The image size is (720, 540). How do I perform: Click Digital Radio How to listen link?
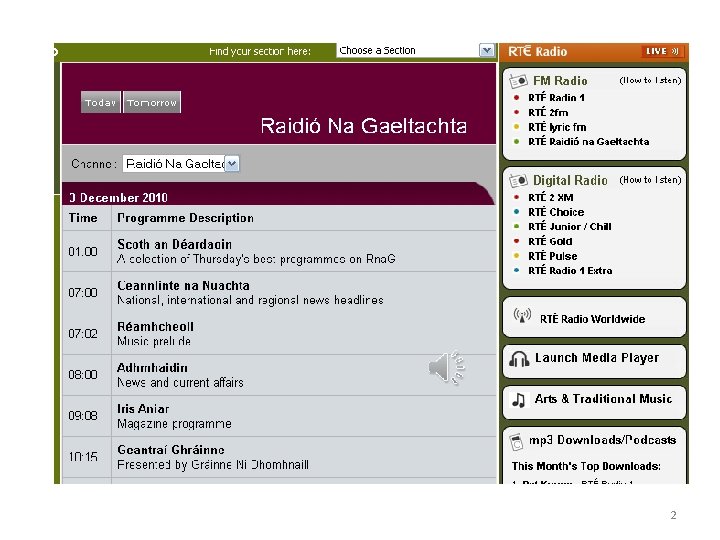pyautogui.click(x=650, y=180)
